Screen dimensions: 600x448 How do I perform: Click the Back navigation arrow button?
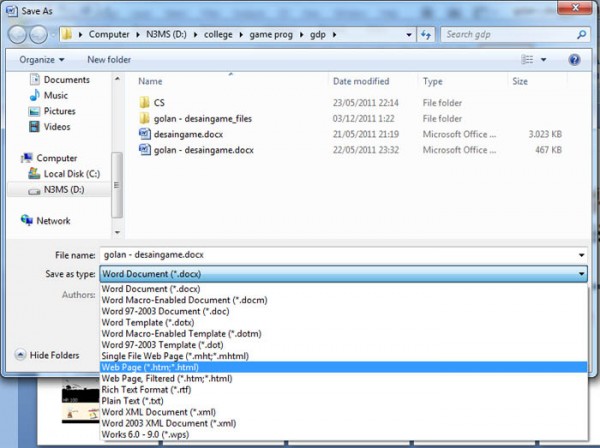[18, 34]
